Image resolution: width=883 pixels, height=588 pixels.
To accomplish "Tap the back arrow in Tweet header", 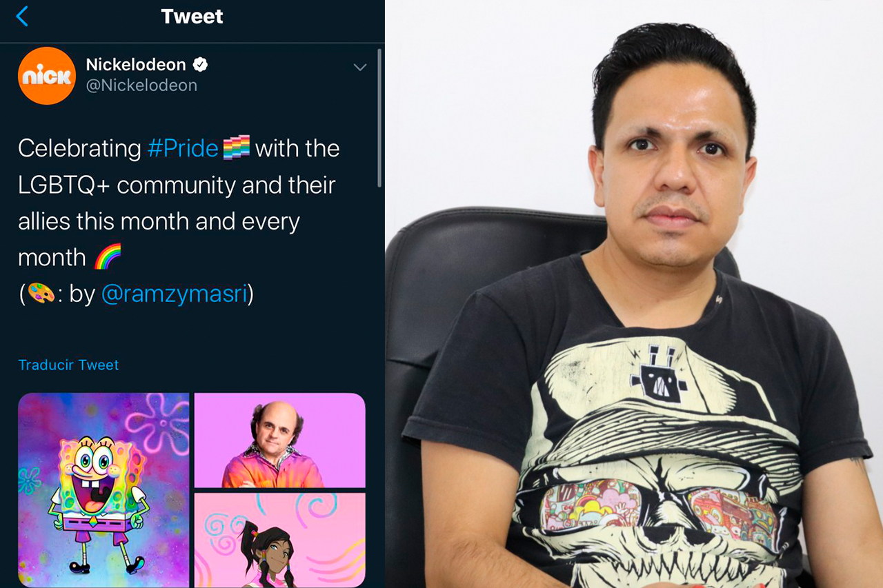I will (22, 17).
